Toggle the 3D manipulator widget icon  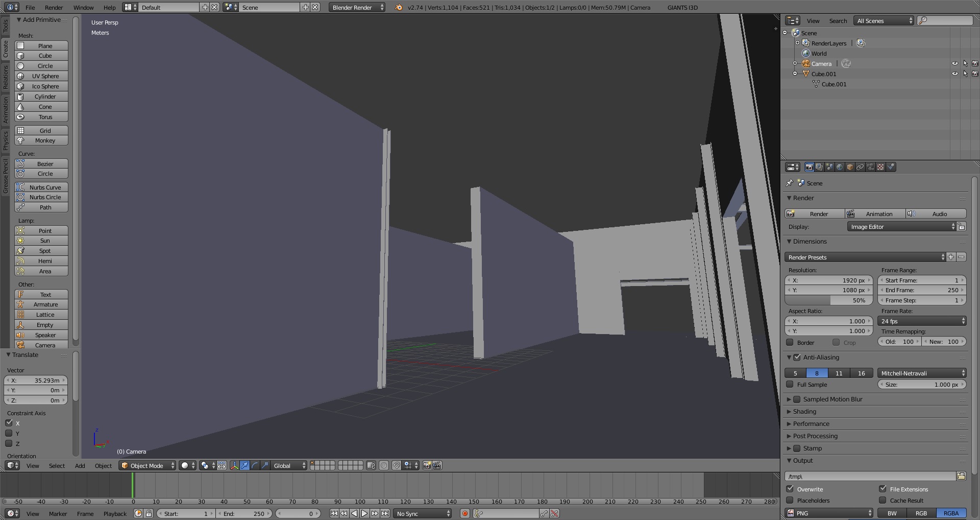(234, 465)
